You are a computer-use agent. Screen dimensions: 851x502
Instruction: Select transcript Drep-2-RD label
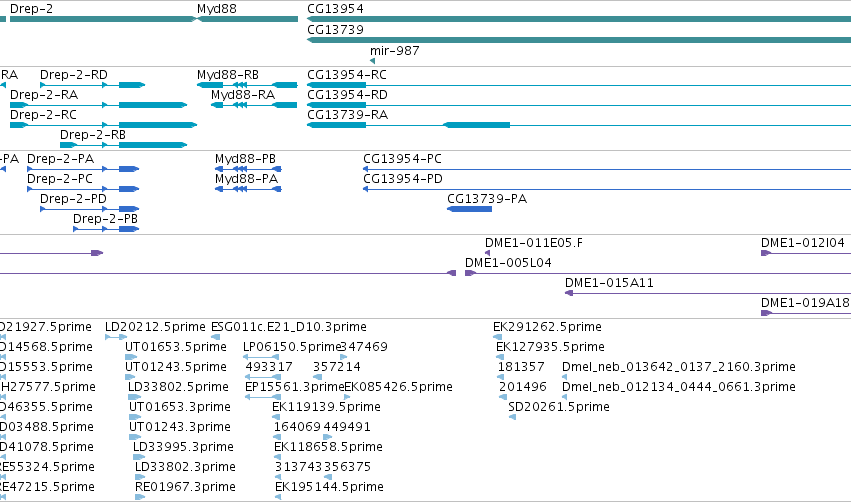74,74
